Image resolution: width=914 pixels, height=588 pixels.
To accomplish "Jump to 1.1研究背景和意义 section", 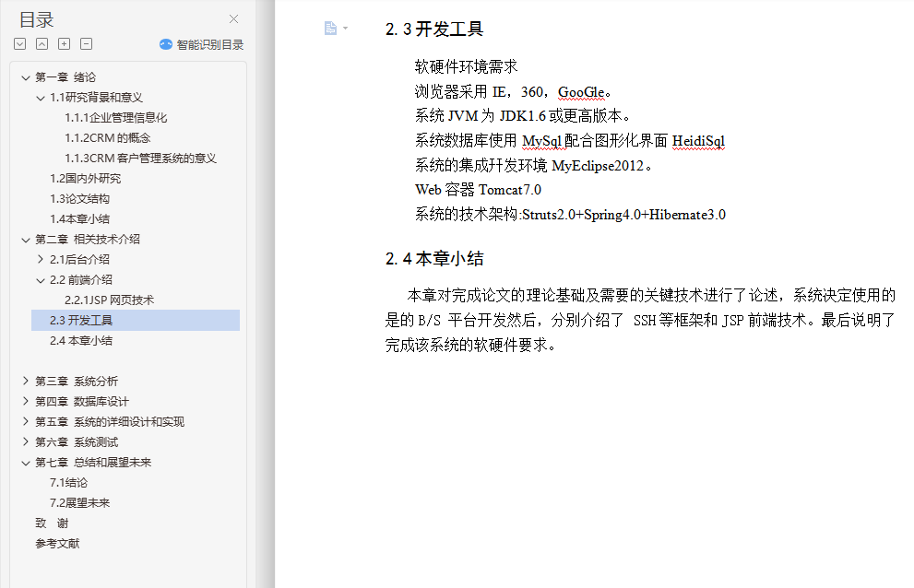I will pos(96,98).
